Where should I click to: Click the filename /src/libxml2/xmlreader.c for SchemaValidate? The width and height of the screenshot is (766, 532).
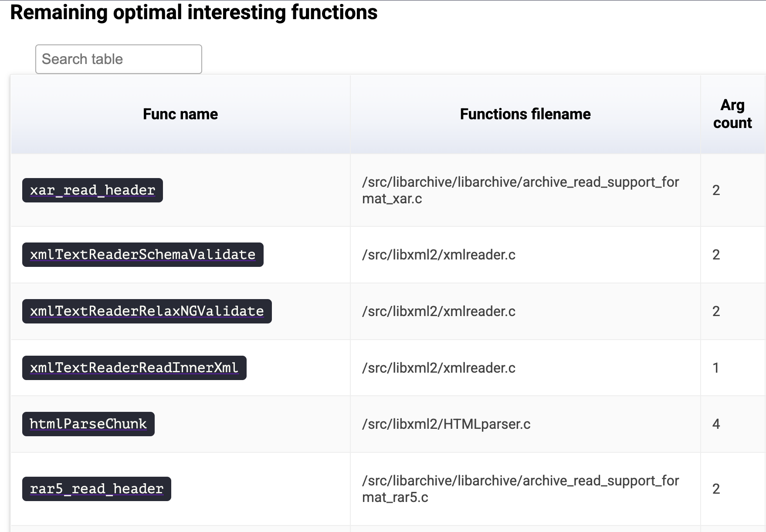pyautogui.click(x=438, y=255)
